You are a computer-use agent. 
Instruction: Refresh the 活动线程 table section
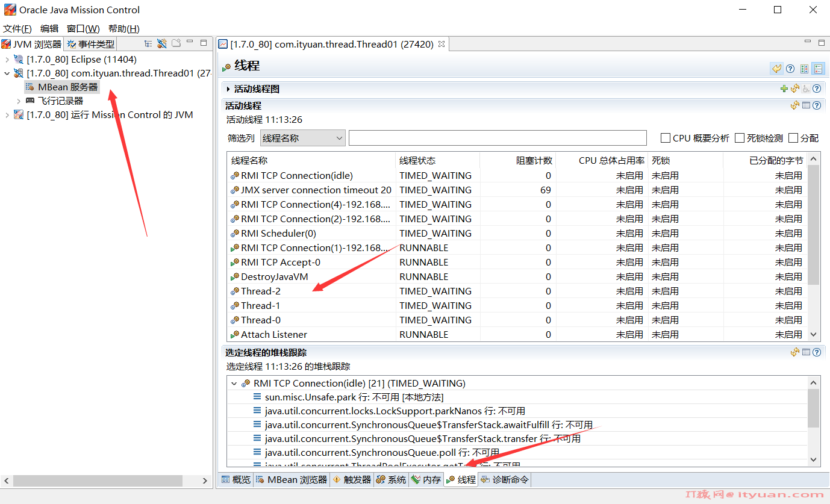tap(795, 105)
